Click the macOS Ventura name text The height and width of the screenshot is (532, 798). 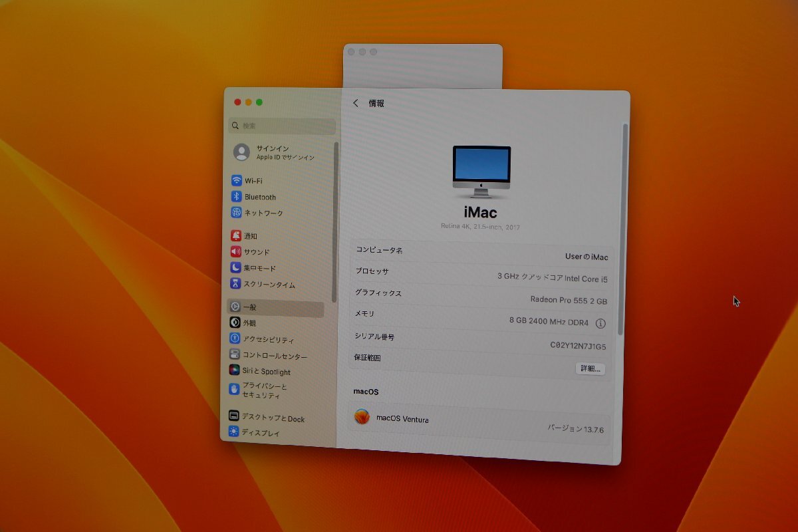click(402, 419)
